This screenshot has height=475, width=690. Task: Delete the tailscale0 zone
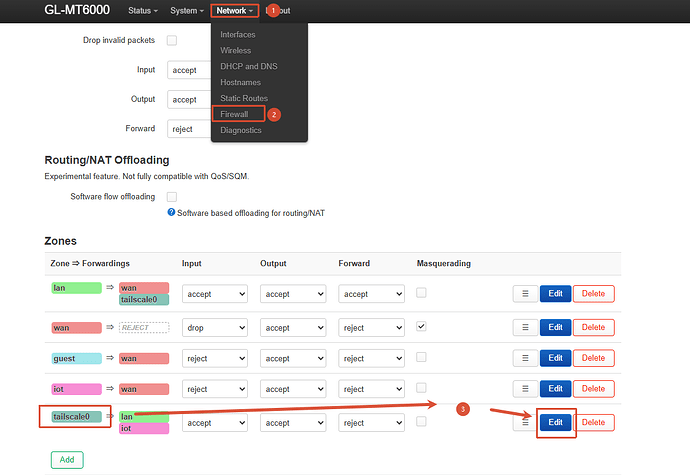[593, 423]
